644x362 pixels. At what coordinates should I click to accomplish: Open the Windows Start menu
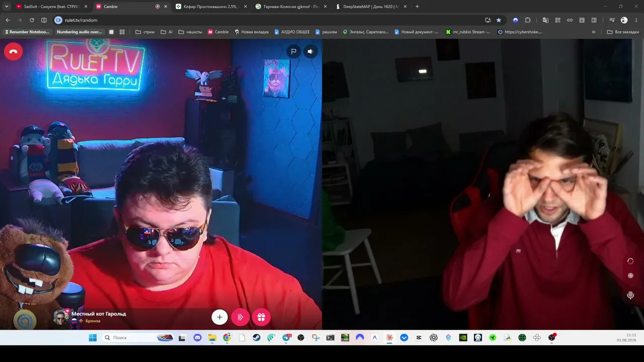[x=93, y=338]
